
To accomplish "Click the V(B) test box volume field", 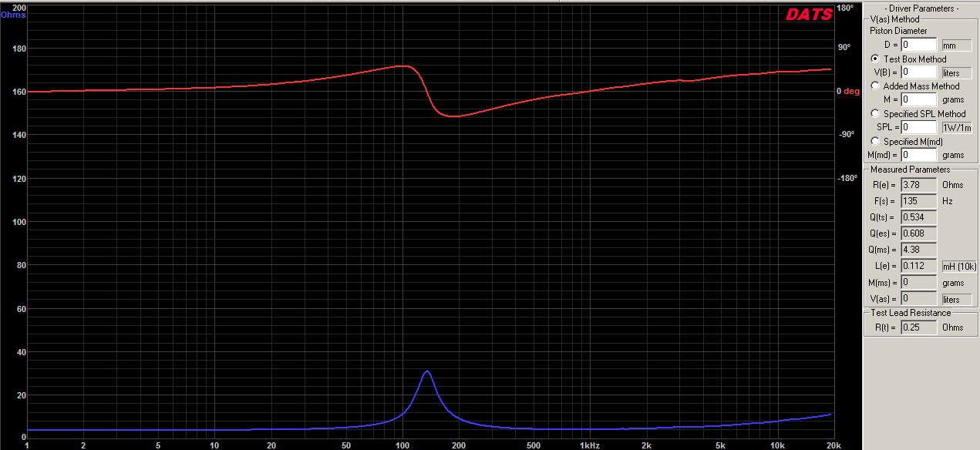I will 918,72.
